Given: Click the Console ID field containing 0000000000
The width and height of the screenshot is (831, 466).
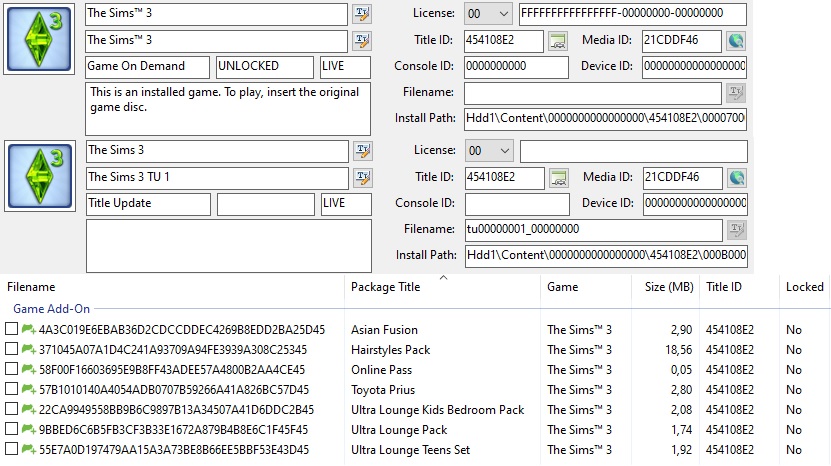Looking at the screenshot, I should coord(516,67).
